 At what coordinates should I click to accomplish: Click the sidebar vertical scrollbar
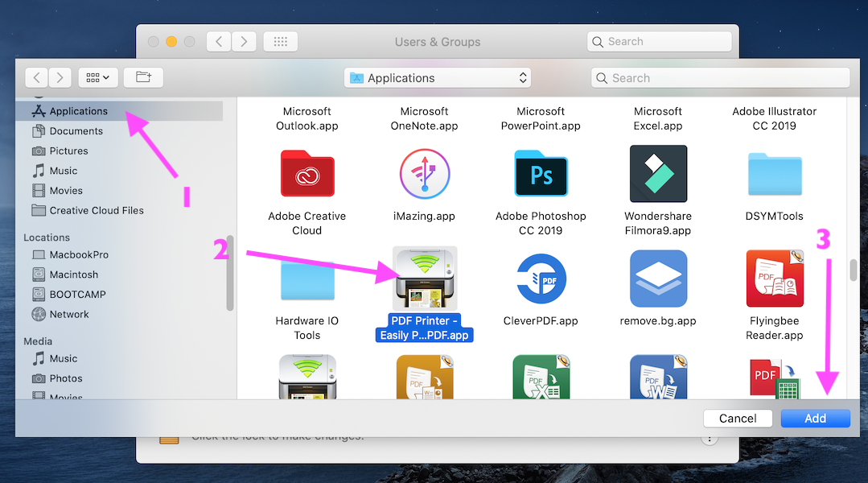coord(230,273)
